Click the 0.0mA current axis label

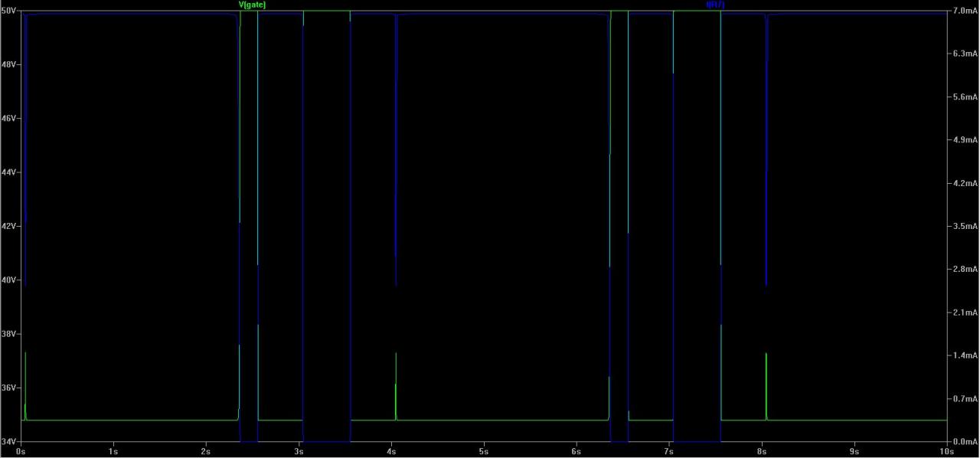[x=965, y=442]
